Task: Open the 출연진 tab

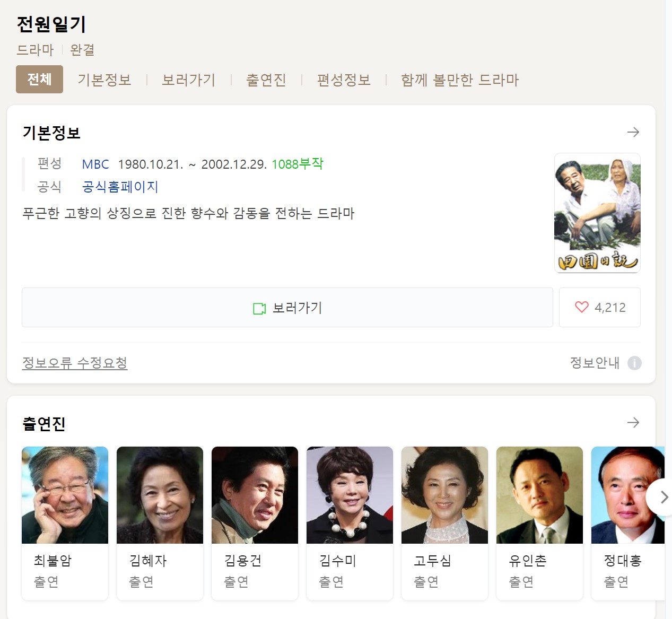Action: (266, 80)
